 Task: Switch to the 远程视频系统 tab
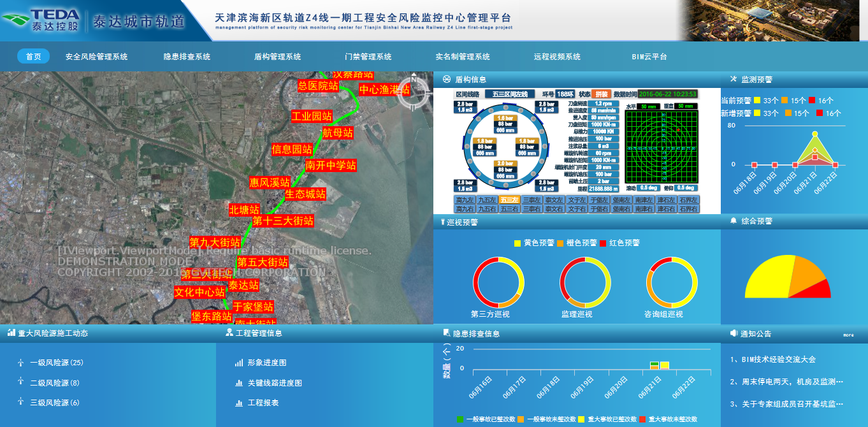(557, 57)
